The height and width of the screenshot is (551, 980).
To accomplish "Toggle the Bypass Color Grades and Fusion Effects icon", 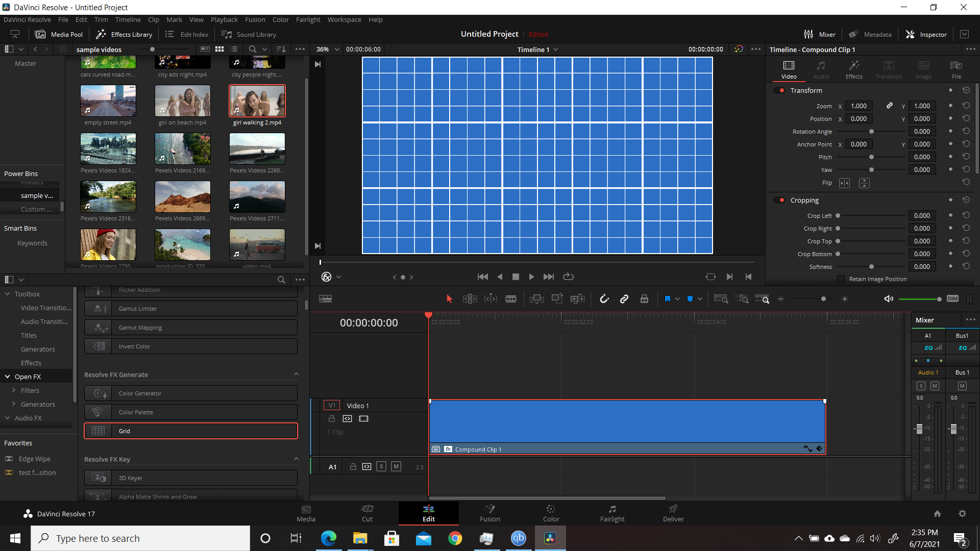I will [x=739, y=49].
